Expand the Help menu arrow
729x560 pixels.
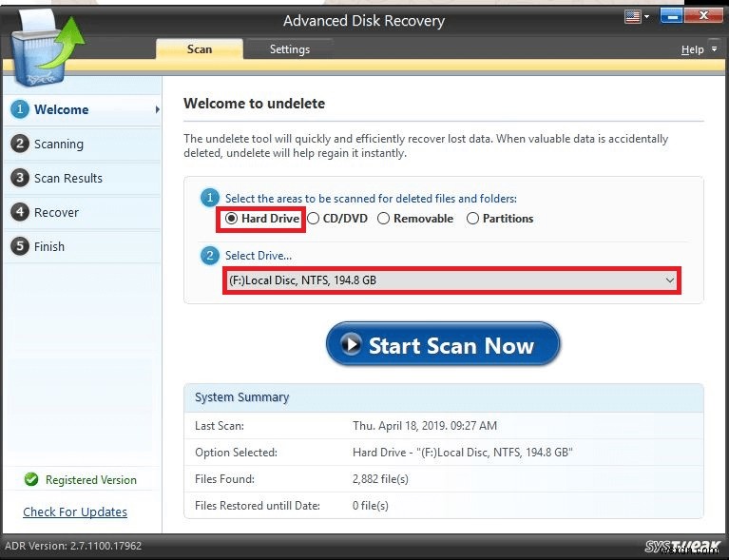(x=715, y=48)
